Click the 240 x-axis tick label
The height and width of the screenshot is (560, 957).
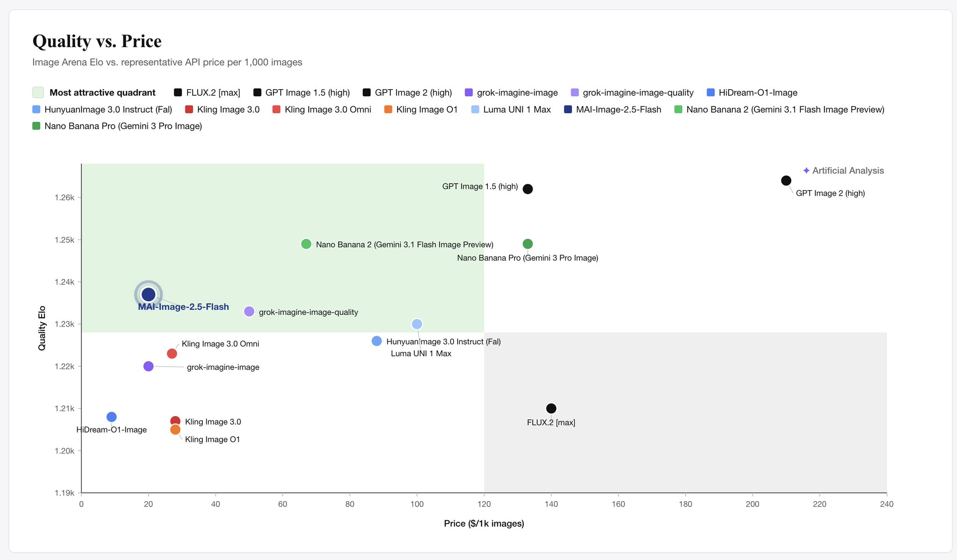tap(886, 504)
